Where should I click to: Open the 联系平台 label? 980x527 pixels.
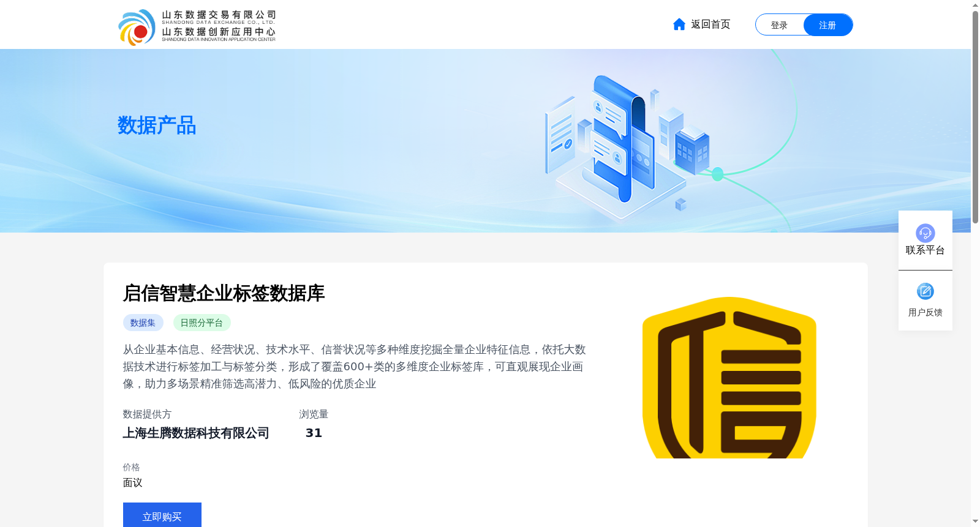tap(925, 250)
